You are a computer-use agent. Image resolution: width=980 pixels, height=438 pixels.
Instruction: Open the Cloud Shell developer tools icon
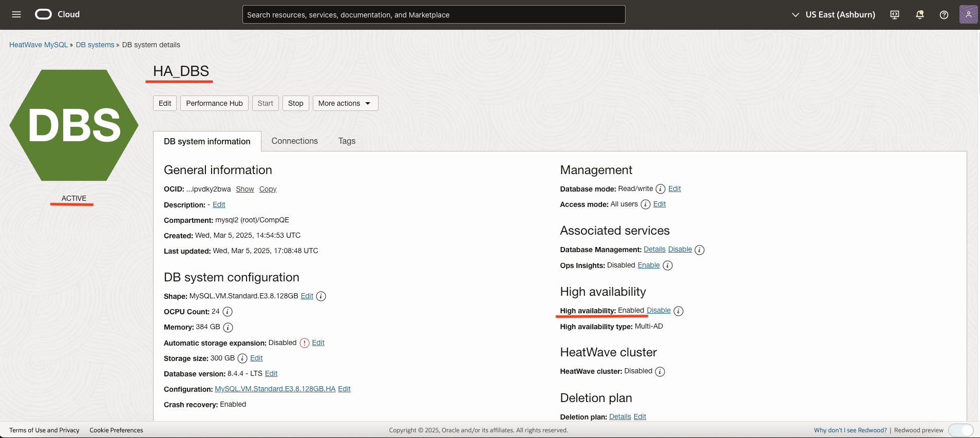click(x=895, y=15)
